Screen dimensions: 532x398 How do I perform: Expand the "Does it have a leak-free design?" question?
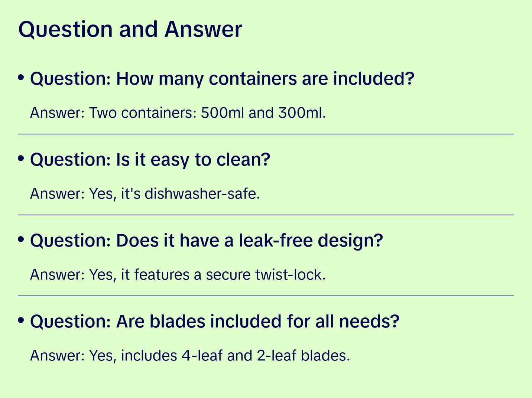[x=206, y=241]
